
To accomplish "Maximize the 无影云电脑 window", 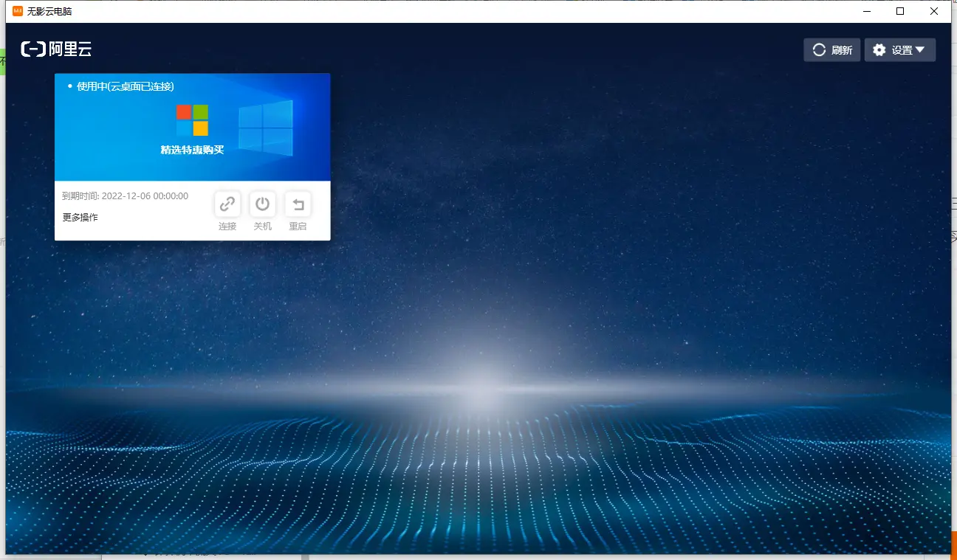I will [x=900, y=11].
